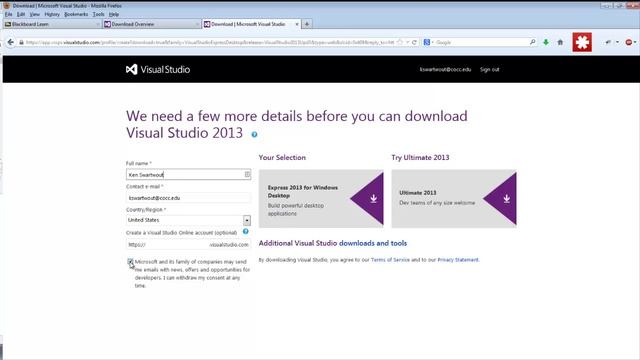Screen dimensions: 640x360
Task: Click the Visual Studio logo in header
Action: [x=158, y=69]
